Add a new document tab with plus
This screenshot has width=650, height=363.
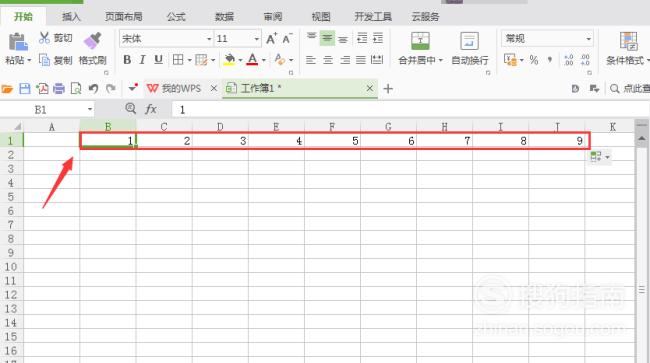[388, 89]
